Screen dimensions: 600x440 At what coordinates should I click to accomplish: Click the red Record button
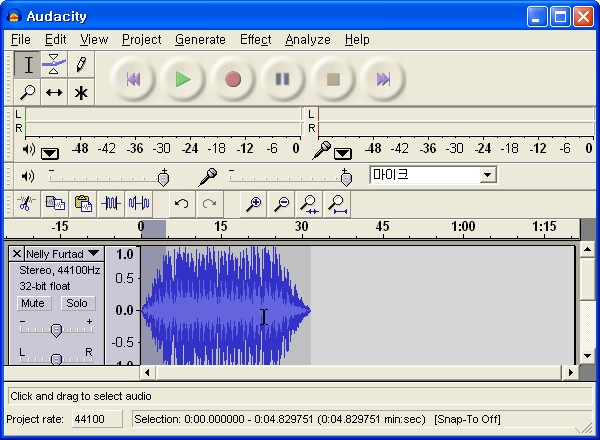pos(233,79)
